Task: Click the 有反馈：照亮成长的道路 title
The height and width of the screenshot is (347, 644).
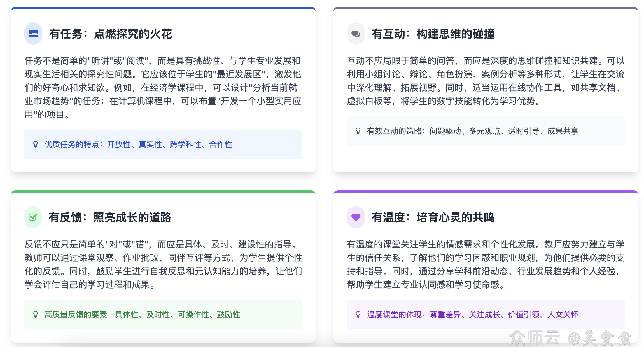Action: click(x=110, y=217)
